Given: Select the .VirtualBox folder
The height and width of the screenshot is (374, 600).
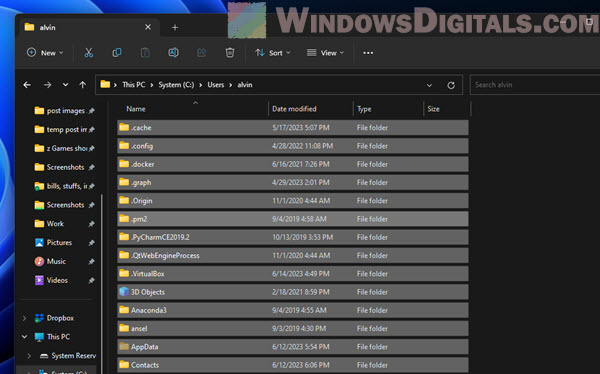Looking at the screenshot, I should coord(293,274).
